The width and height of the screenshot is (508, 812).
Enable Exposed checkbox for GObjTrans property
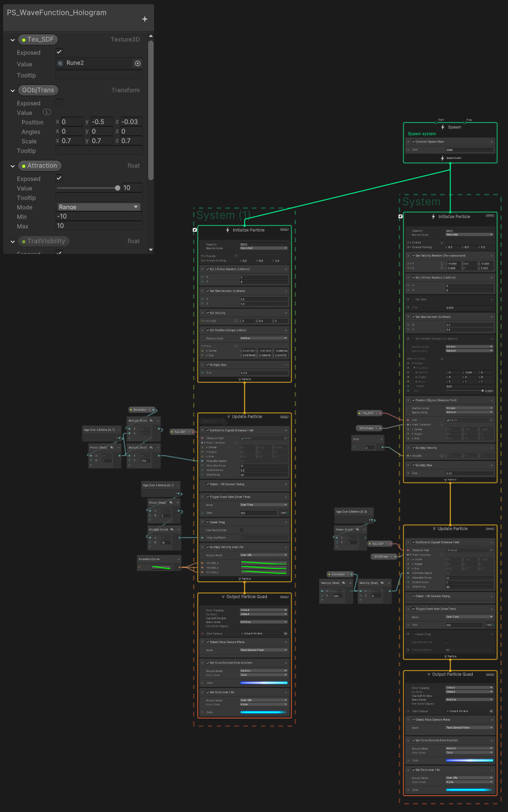click(x=59, y=102)
